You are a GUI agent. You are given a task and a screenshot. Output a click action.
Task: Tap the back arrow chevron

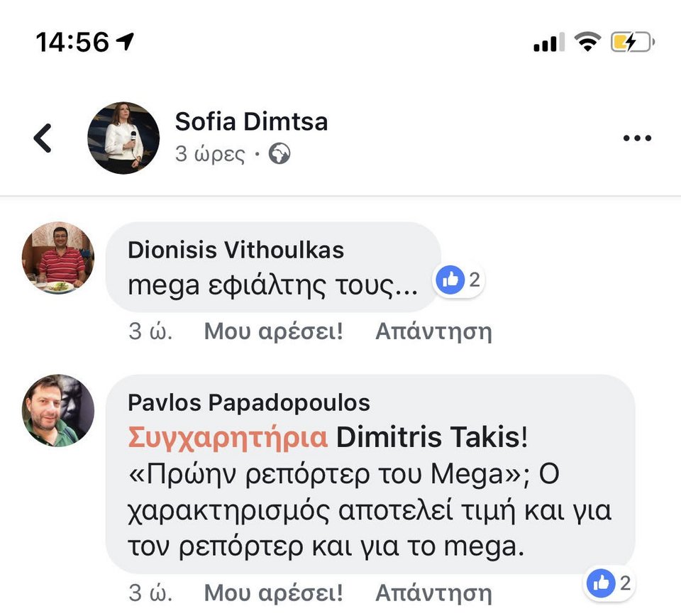[43, 138]
